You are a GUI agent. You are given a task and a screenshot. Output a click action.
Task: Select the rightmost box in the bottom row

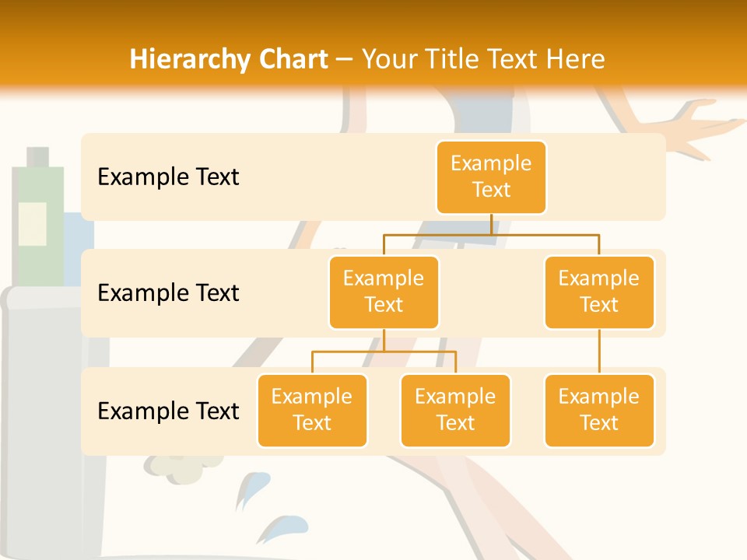click(x=599, y=411)
